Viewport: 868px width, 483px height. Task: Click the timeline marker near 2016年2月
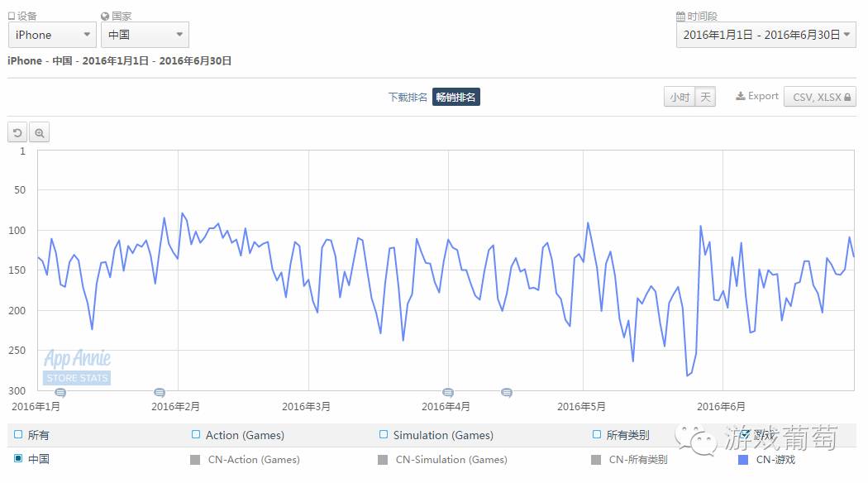(x=159, y=393)
